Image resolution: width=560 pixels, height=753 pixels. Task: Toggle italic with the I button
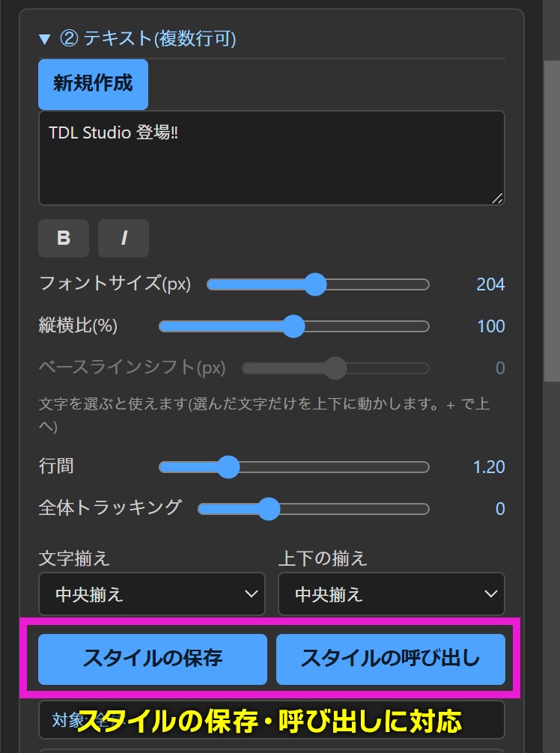(x=124, y=238)
